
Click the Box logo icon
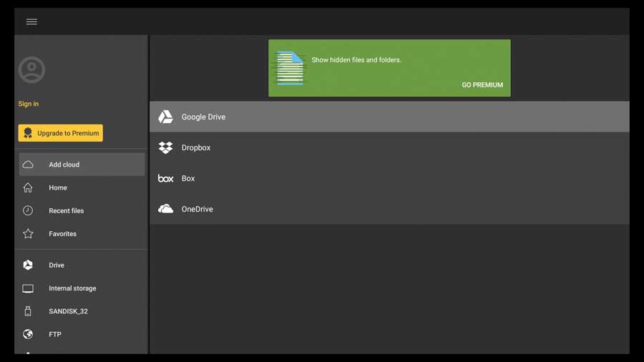point(165,178)
